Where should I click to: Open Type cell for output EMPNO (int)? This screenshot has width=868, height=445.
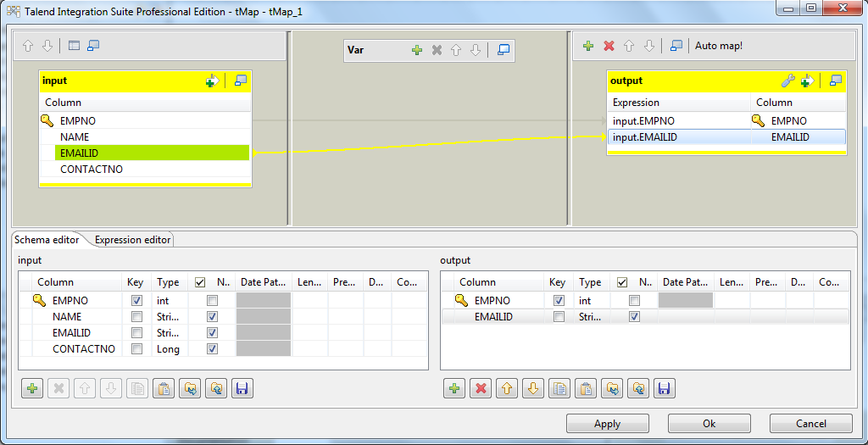pyautogui.click(x=593, y=301)
